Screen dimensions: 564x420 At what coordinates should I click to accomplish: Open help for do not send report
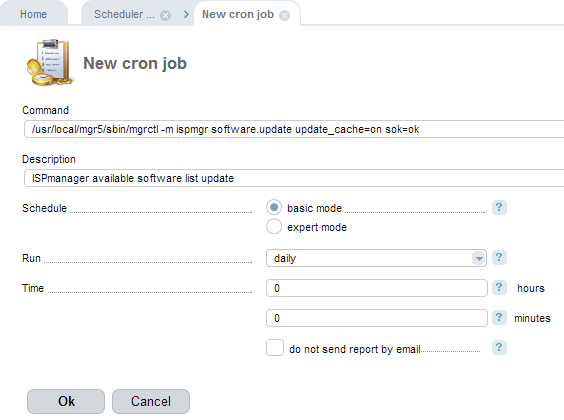pos(499,347)
